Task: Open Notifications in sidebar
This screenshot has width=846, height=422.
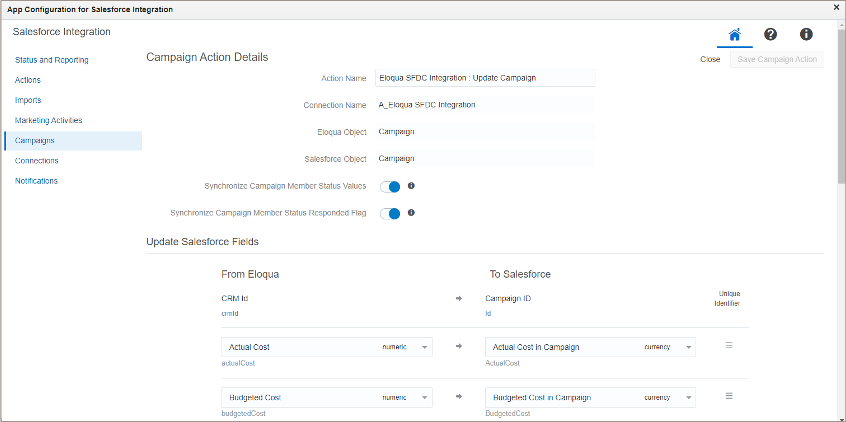Action: pyautogui.click(x=36, y=181)
